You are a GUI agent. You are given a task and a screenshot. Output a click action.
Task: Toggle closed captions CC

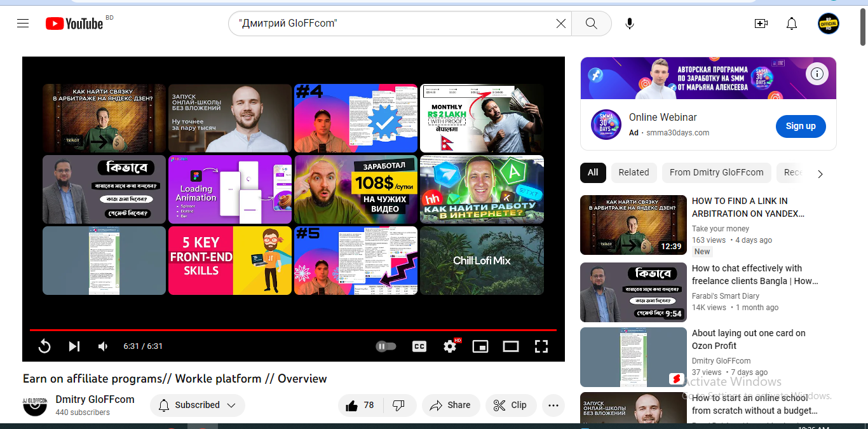click(419, 346)
